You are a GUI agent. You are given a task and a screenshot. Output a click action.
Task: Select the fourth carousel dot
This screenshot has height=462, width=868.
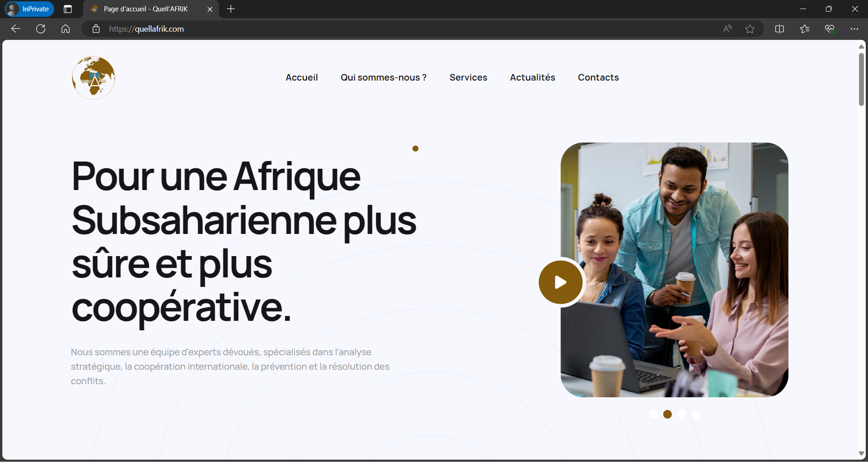pyautogui.click(x=696, y=414)
